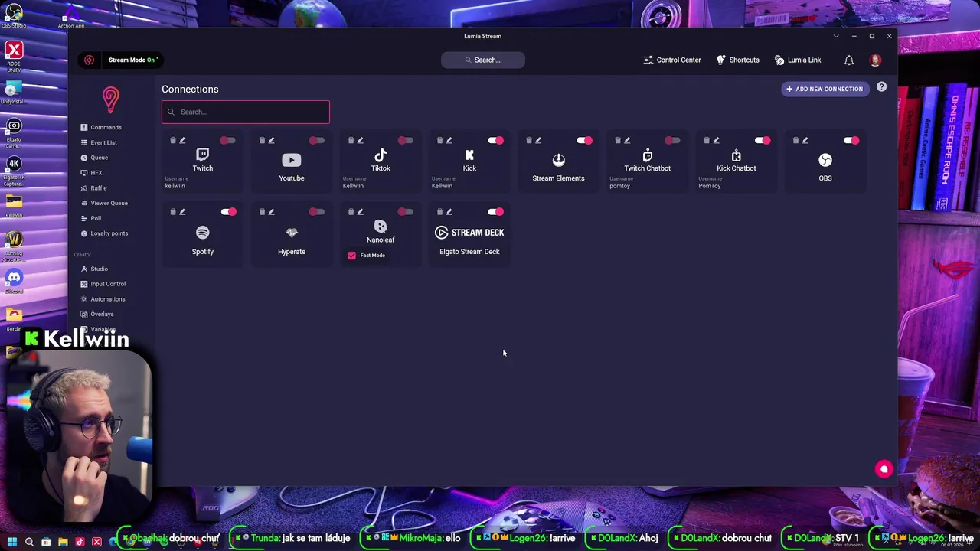Open Lumia Link
980x551 pixels.
[x=798, y=60]
